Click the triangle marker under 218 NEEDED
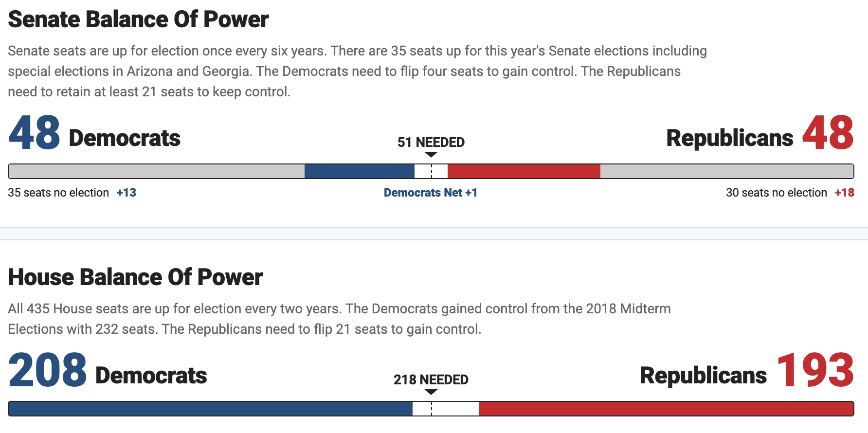868x433 pixels. 431,392
